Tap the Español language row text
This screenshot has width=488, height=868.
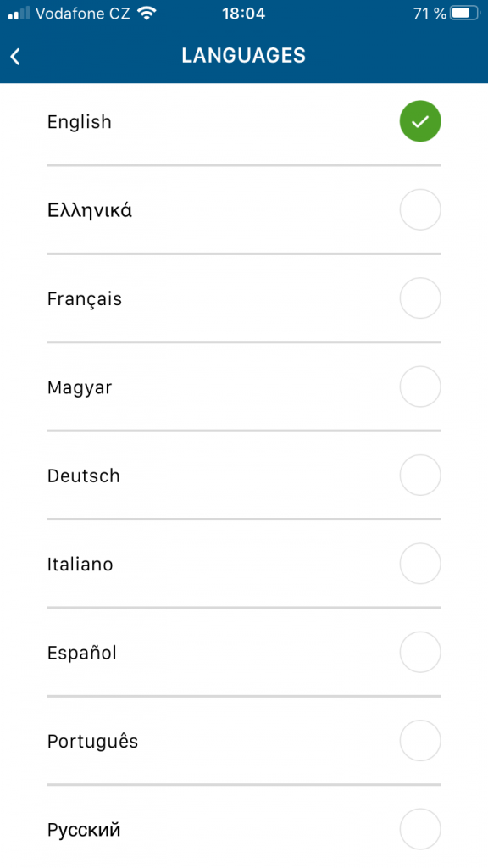point(82,654)
